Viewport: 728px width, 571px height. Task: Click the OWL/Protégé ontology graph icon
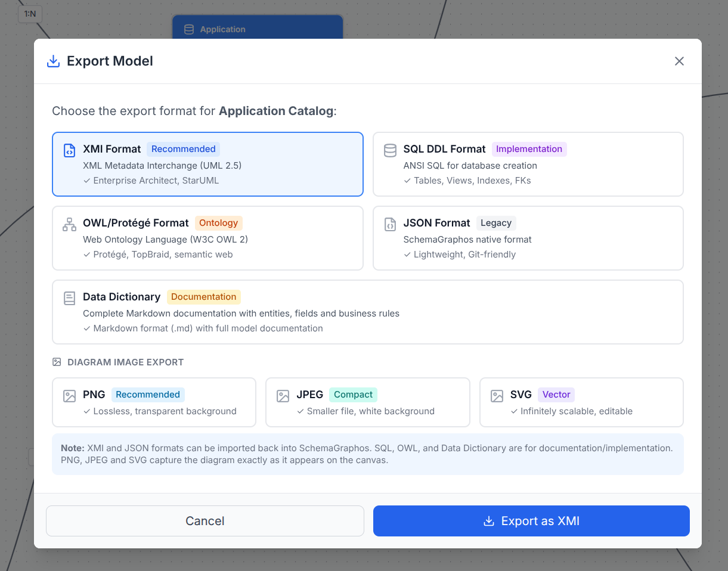coord(69,223)
